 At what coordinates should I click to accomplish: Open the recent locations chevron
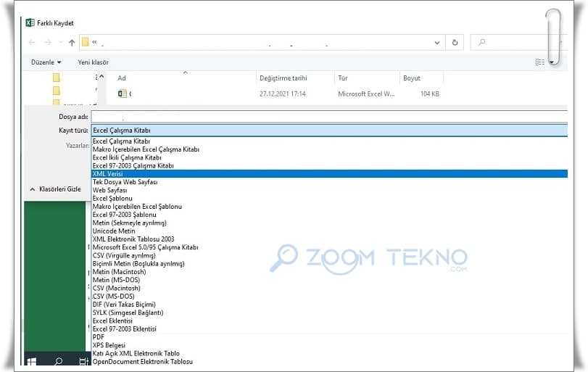click(x=60, y=42)
